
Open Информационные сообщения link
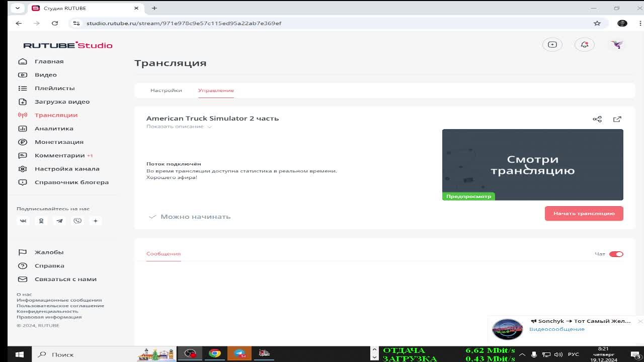pyautogui.click(x=59, y=300)
